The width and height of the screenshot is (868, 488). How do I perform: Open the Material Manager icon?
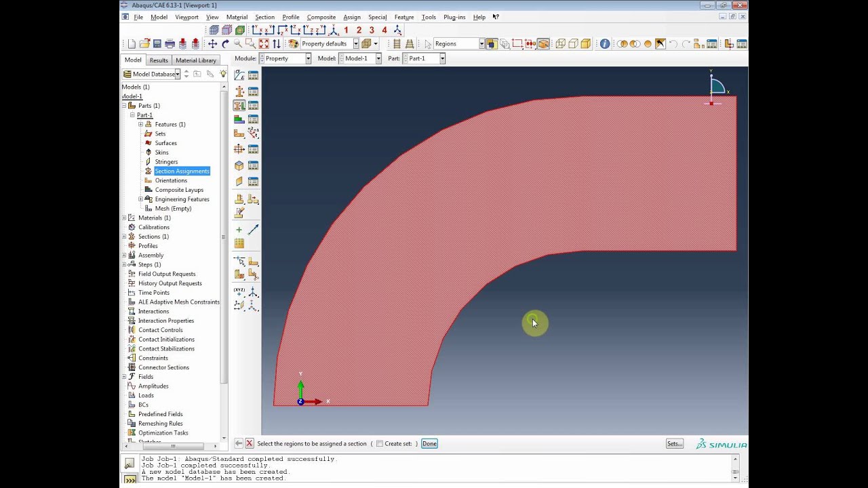pyautogui.click(x=253, y=75)
